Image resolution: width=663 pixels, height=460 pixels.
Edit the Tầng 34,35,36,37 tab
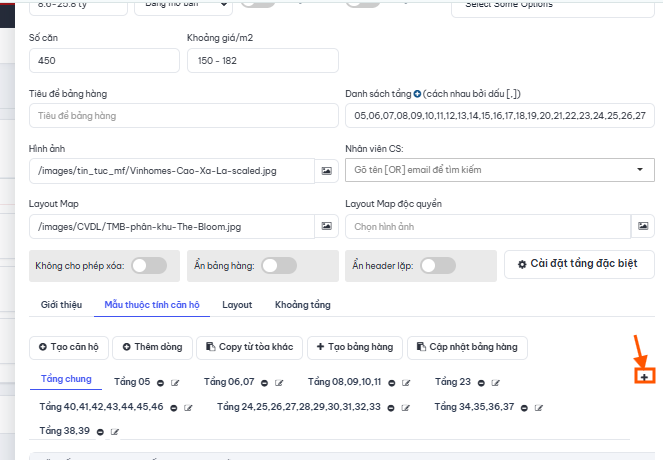pyautogui.click(x=539, y=408)
